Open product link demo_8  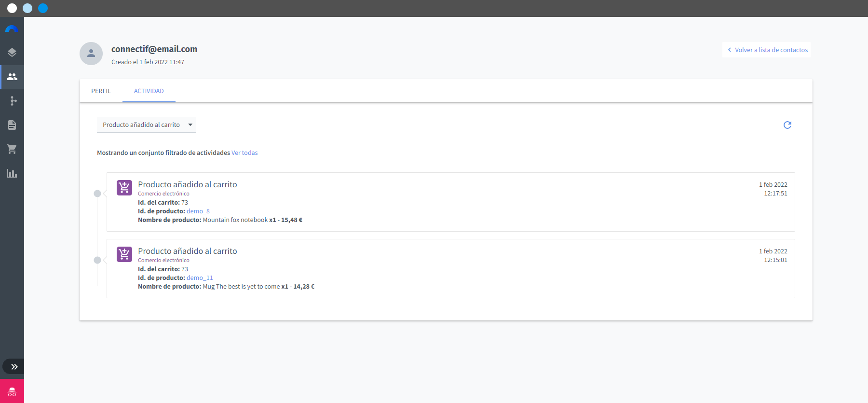coord(198,211)
